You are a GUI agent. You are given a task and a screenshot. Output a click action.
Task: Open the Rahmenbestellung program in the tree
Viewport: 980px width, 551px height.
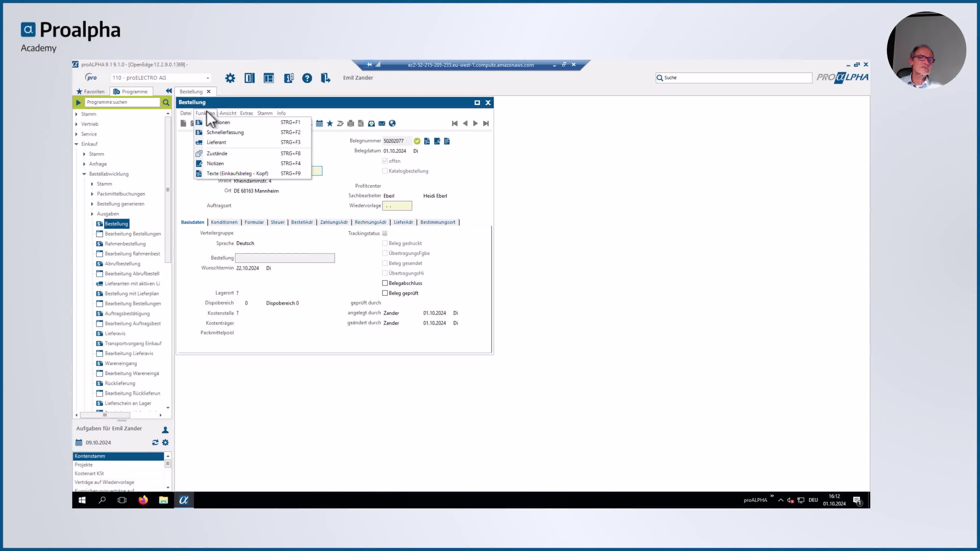click(x=125, y=244)
